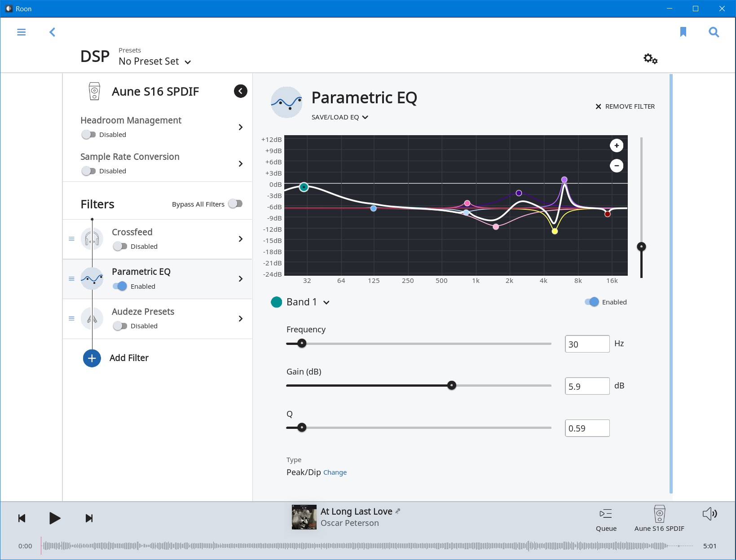Viewport: 736px width, 560px height.
Task: Click the At Long Last Love track title
Action: coord(357,511)
